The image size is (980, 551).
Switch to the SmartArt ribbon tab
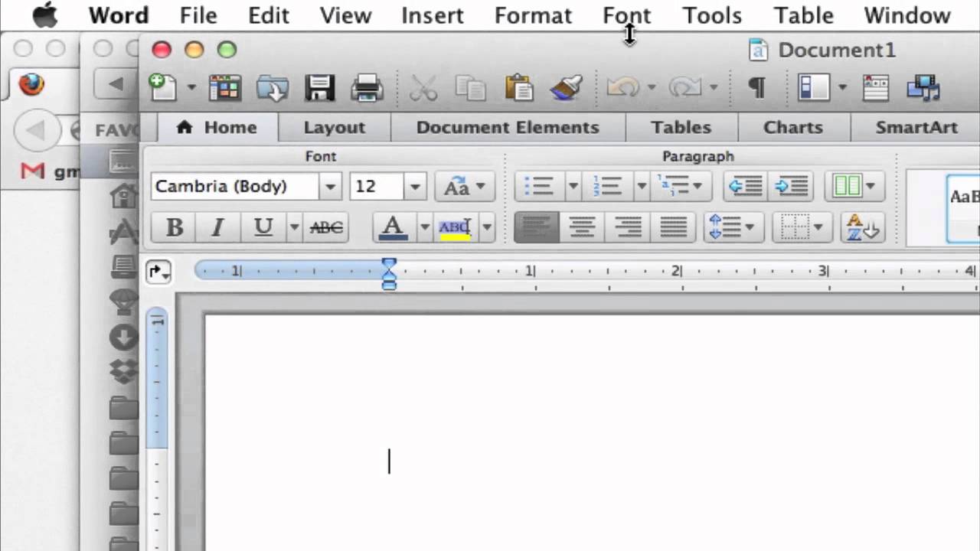click(916, 127)
